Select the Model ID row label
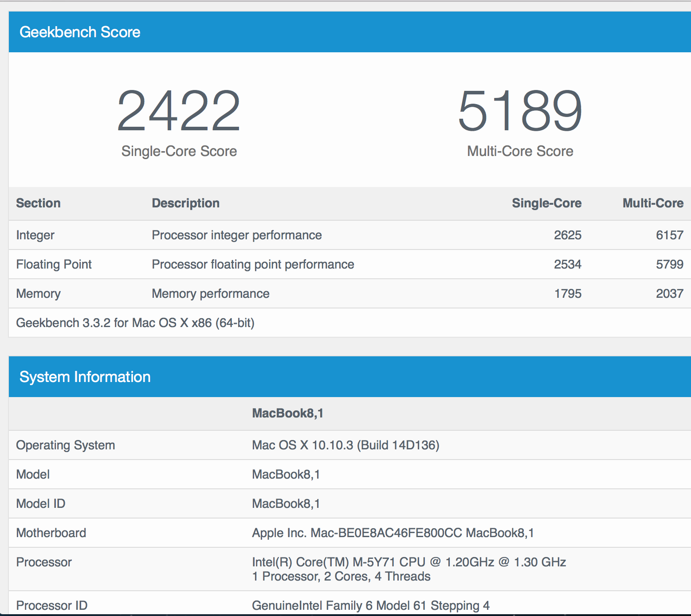Screen dimensions: 691x616 [x=41, y=504]
